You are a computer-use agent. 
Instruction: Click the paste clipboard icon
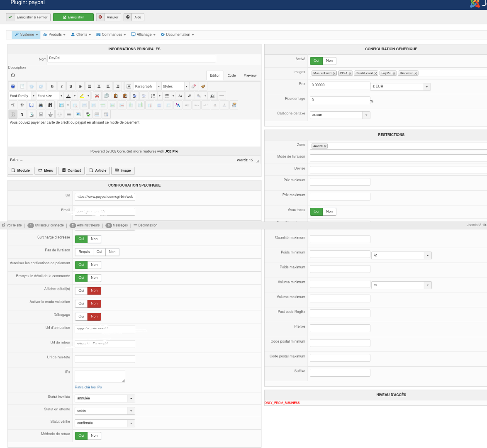(116, 96)
